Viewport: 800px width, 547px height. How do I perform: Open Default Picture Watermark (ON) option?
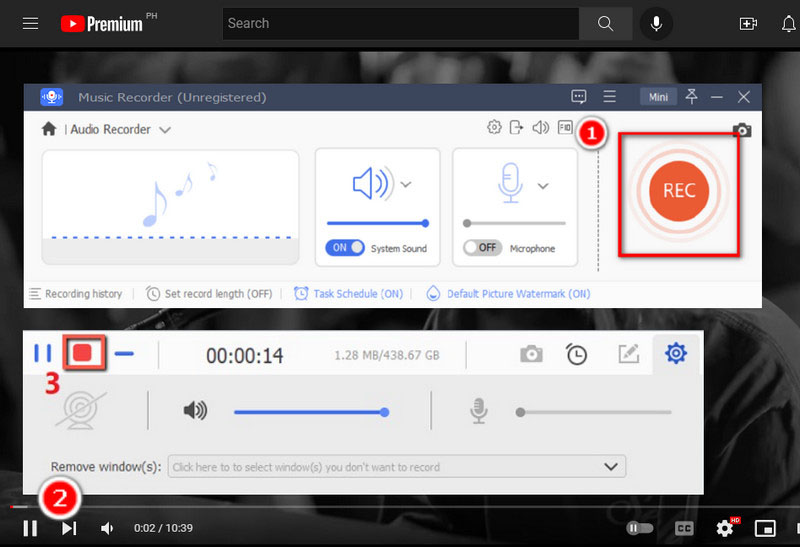coord(509,294)
